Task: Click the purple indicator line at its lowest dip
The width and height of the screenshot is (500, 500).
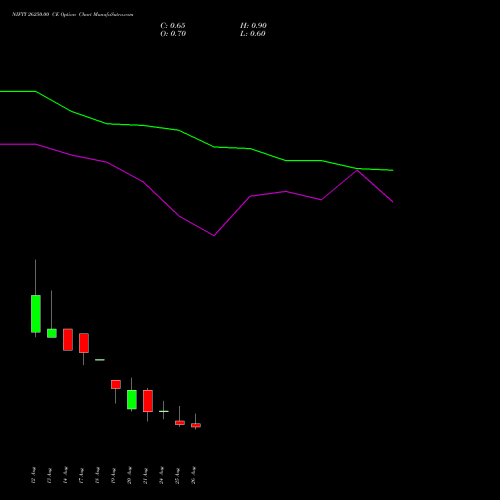Action: (x=214, y=235)
